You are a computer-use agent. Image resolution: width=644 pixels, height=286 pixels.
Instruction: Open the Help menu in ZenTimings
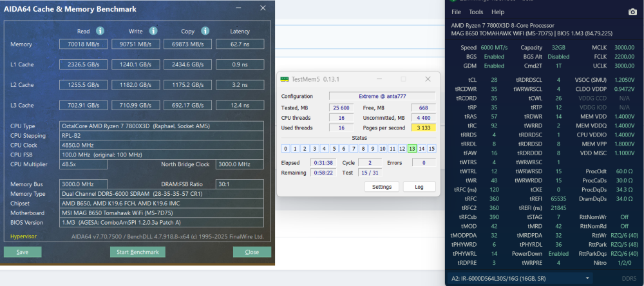pos(498,12)
